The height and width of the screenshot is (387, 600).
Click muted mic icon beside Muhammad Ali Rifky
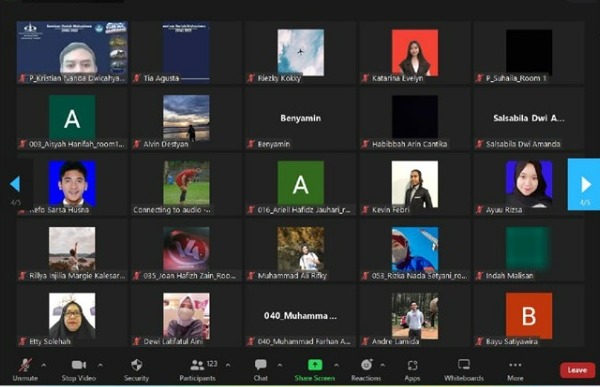point(251,276)
